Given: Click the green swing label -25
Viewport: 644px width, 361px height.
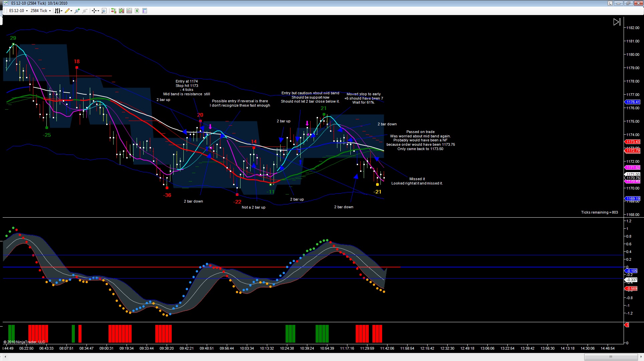Looking at the screenshot, I should click(47, 135).
